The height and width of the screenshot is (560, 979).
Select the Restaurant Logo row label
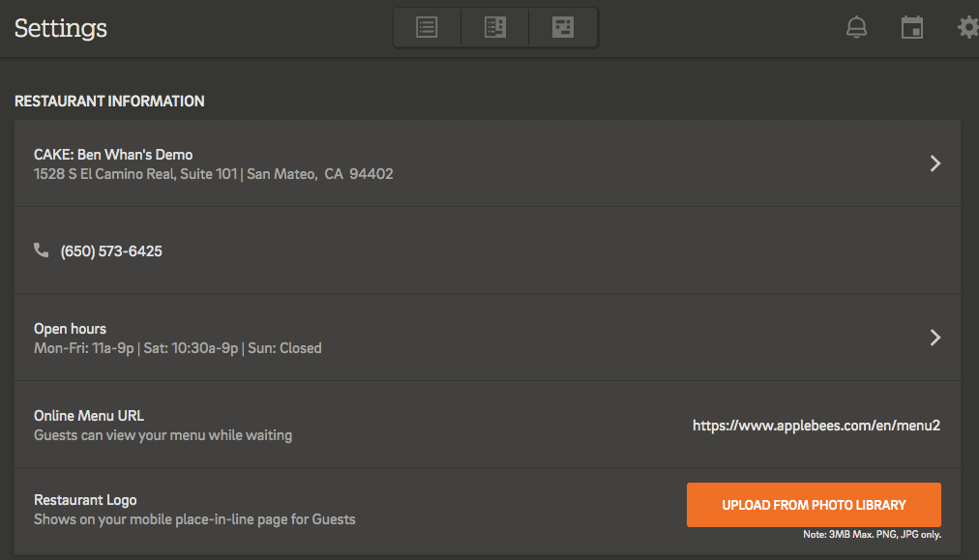(x=85, y=500)
